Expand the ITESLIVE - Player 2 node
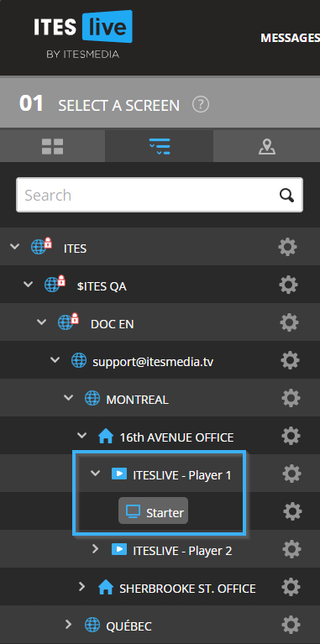The width and height of the screenshot is (320, 644). (x=95, y=549)
